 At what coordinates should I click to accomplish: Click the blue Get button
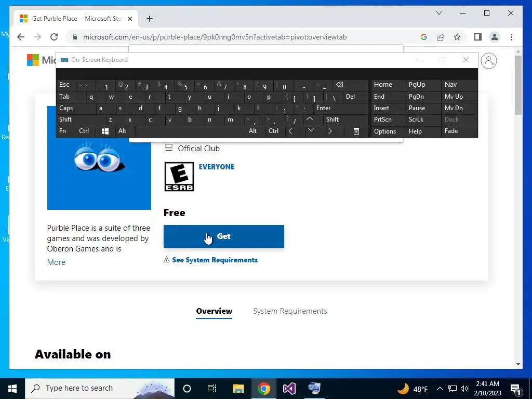tap(223, 236)
